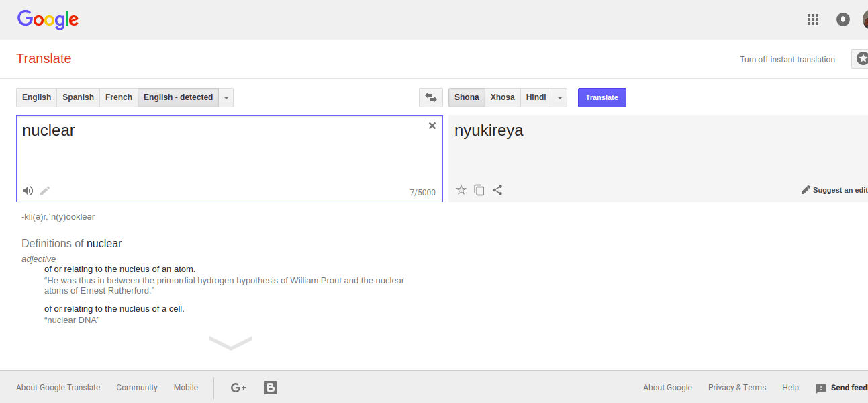
Task: Click definition about nucleus of a cell
Action: 114,309
